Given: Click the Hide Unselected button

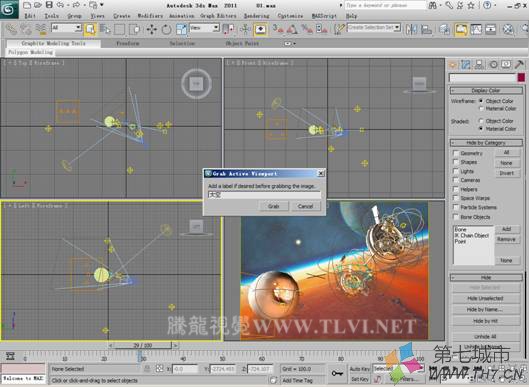Looking at the screenshot, I should (x=485, y=298).
